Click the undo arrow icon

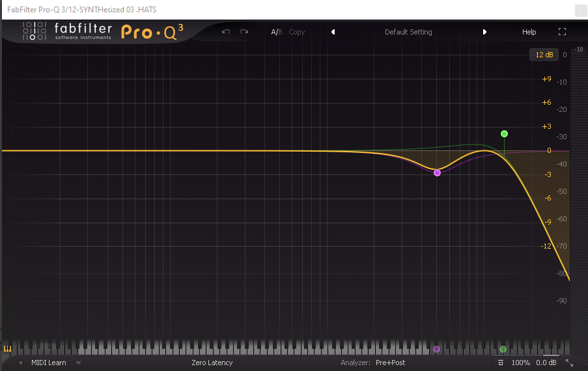(226, 32)
